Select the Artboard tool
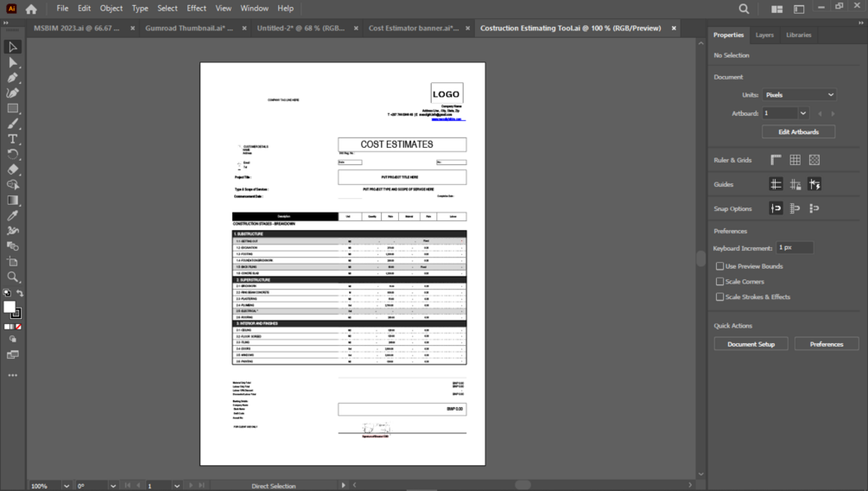Viewport: 868px width, 491px height. click(12, 262)
